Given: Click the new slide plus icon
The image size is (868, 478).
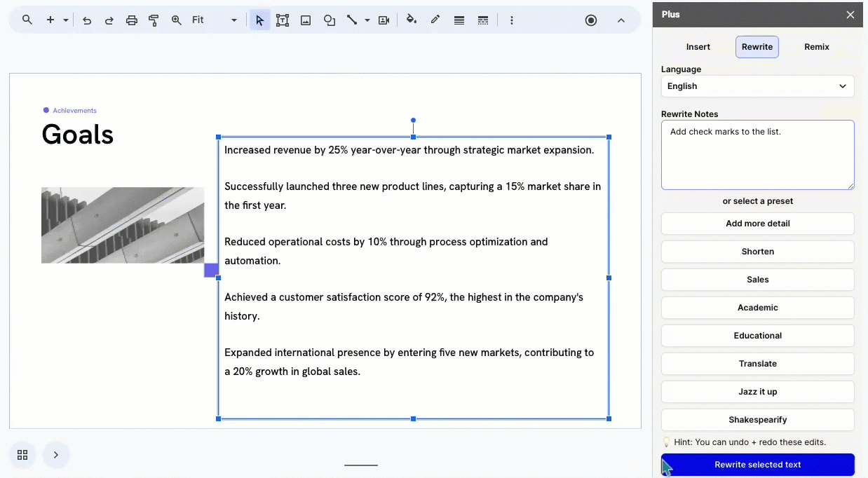Looking at the screenshot, I should [50, 20].
